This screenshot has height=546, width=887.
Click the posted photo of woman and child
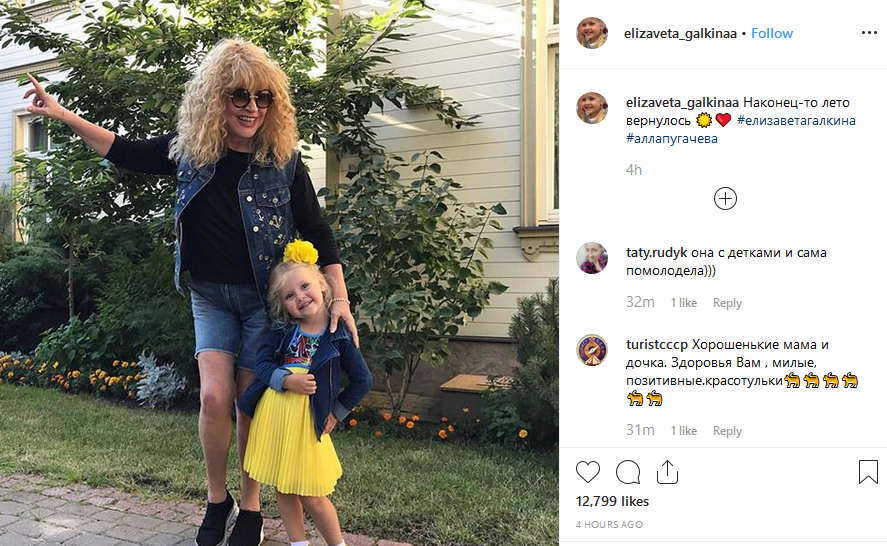pyautogui.click(x=279, y=273)
